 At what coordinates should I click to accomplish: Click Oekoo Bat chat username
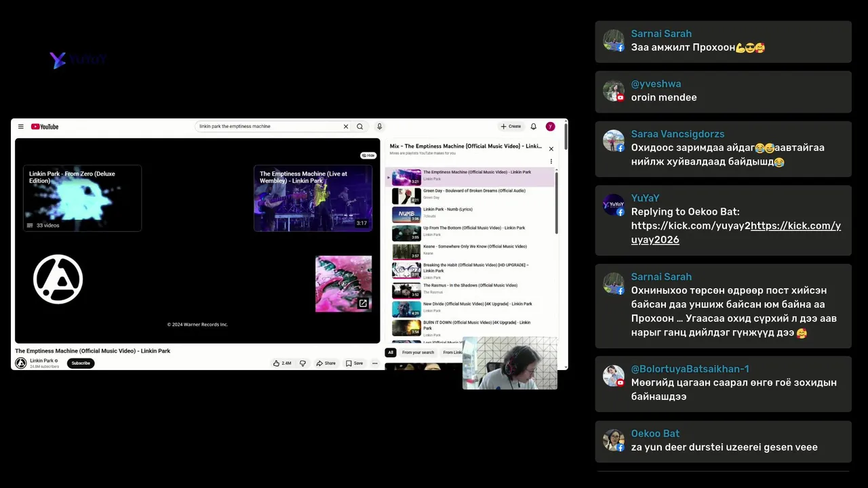(655, 434)
